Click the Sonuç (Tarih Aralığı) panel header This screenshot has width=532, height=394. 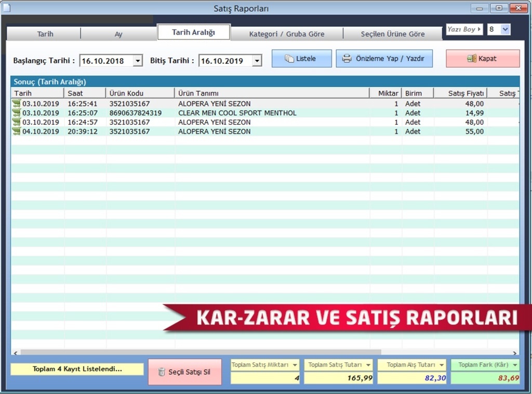pyautogui.click(x=265, y=81)
